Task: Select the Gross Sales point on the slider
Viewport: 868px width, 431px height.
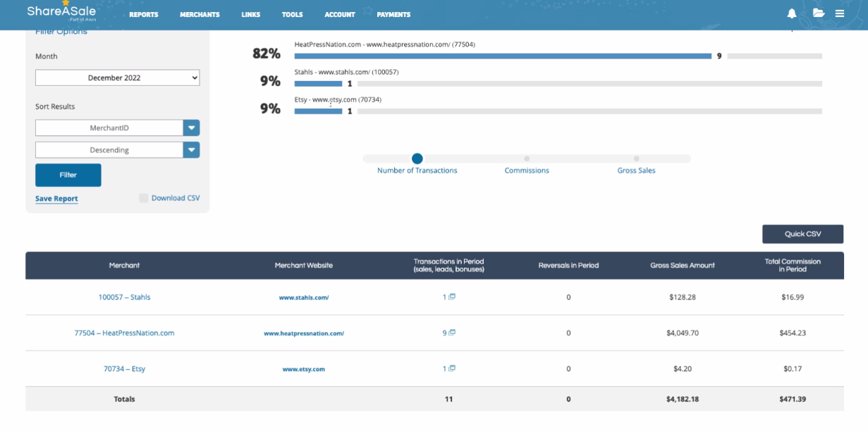Action: point(636,159)
